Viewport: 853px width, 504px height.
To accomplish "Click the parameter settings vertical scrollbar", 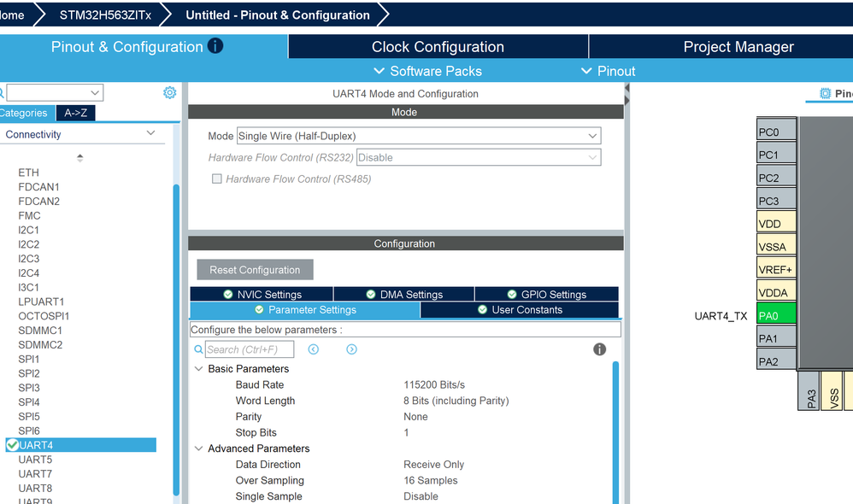I will [615, 432].
